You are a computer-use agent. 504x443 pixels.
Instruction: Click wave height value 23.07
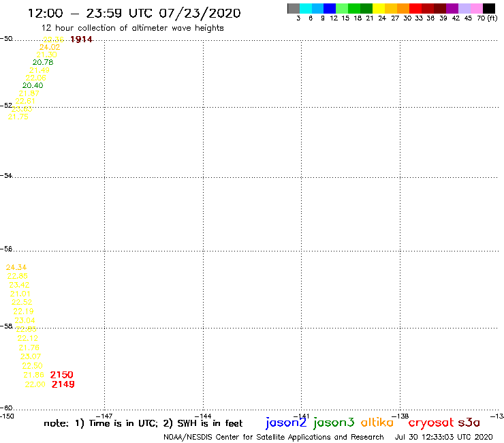click(31, 356)
